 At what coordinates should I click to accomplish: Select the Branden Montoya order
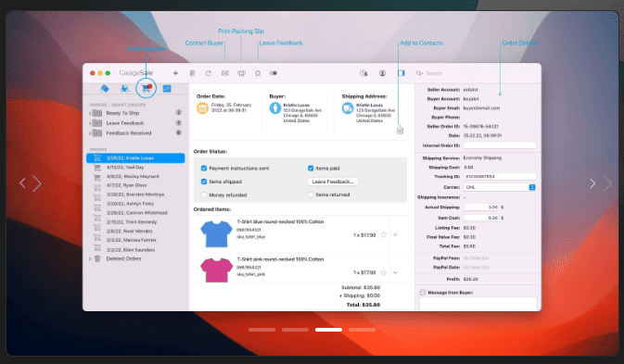click(x=135, y=195)
